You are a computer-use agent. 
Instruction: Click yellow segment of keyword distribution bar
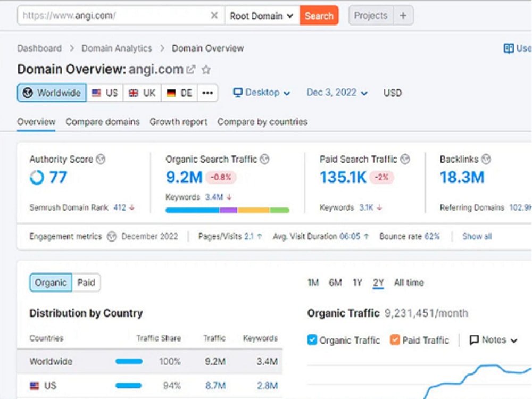tap(254, 210)
